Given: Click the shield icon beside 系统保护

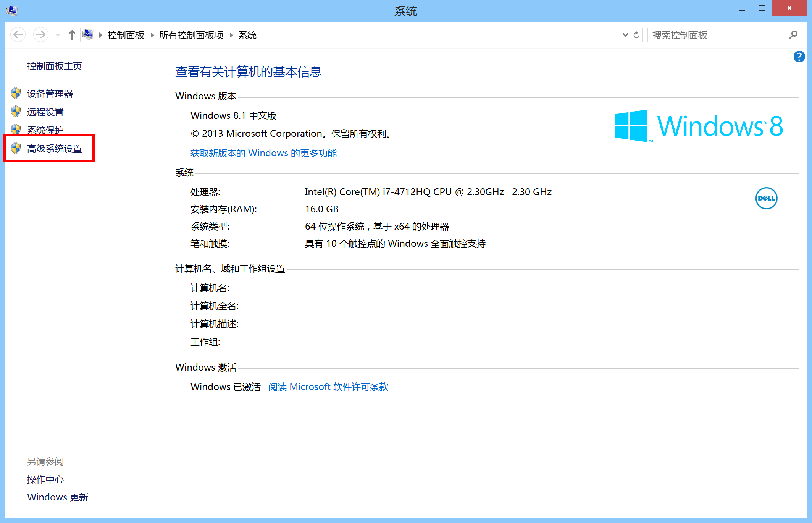Looking at the screenshot, I should [16, 129].
